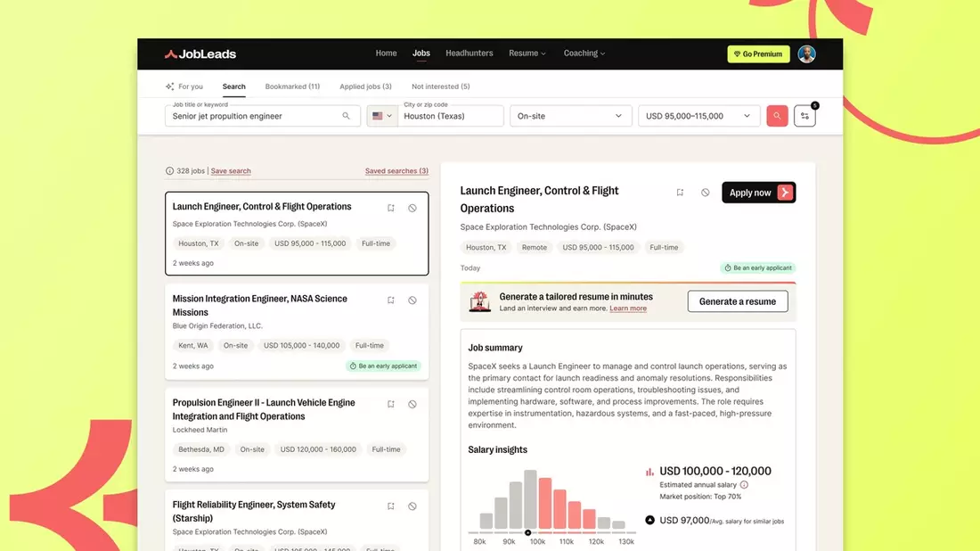Click the Learn more link
Screen dimensions: 980x551
(x=628, y=308)
